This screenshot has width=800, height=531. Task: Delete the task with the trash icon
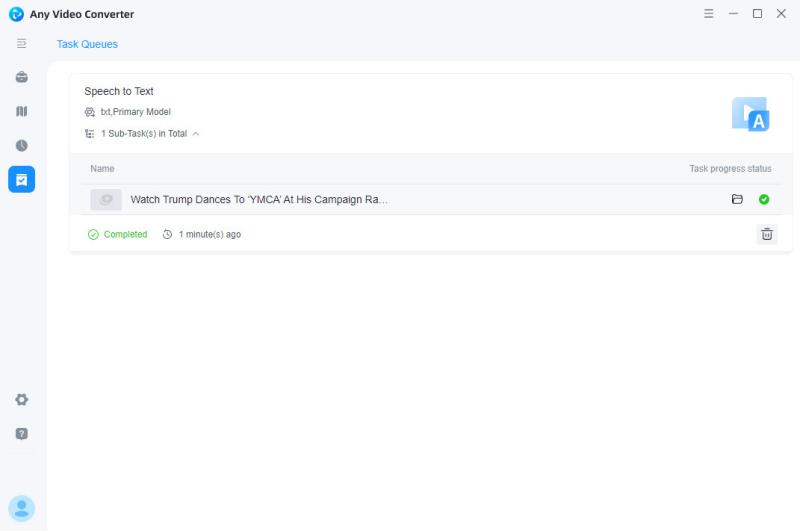[767, 234]
